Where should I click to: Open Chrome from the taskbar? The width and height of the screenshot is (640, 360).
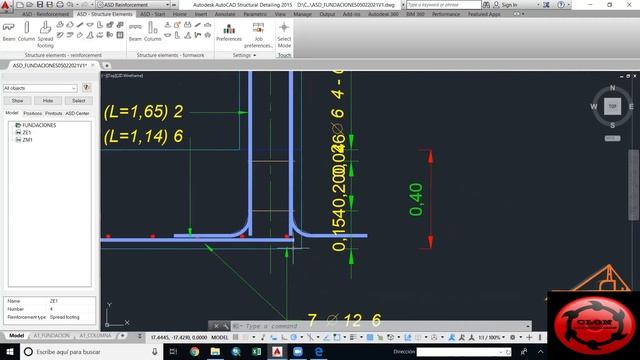click(x=194, y=351)
